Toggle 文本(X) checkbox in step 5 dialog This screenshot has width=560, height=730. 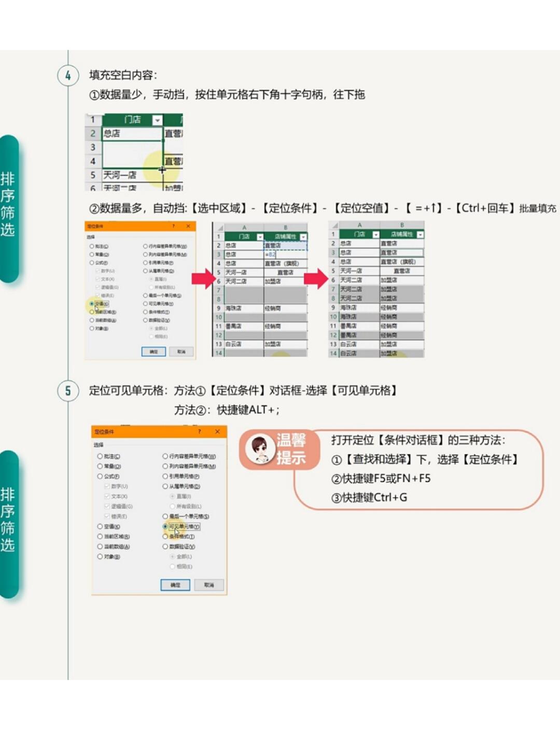coord(107,496)
